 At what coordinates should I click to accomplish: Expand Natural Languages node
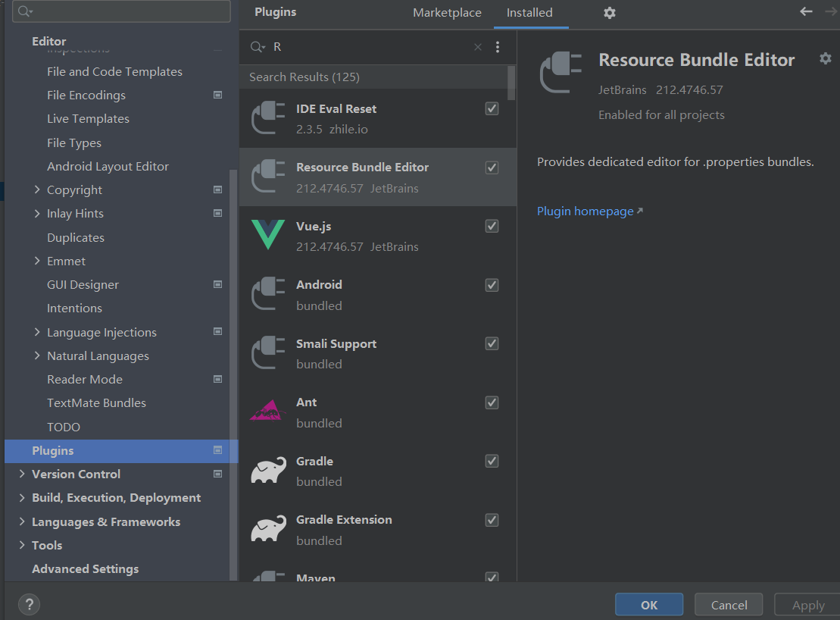(37, 355)
